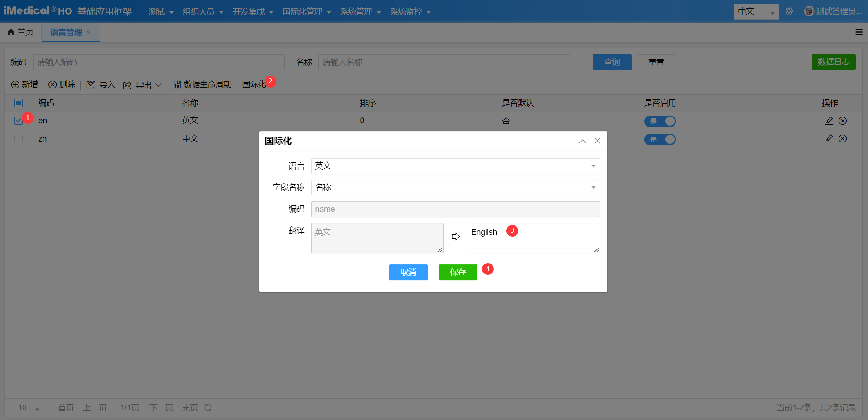This screenshot has width=868, height=420.
Task: Expand the 语言 dropdown in dialog
Action: tap(593, 166)
